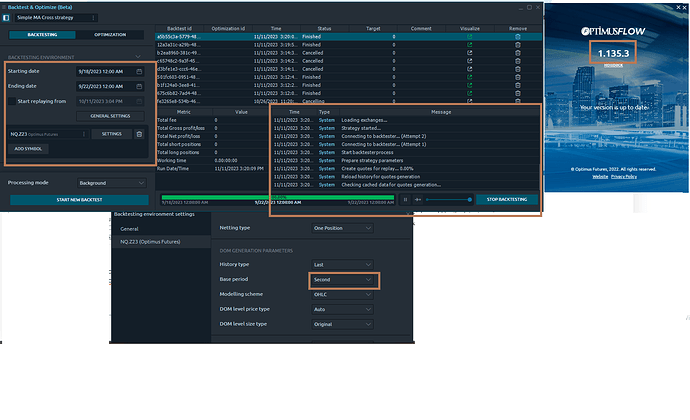Open visualize for backtest b1f124a0
Viewport: 690px width, 420px height.
(x=470, y=85)
